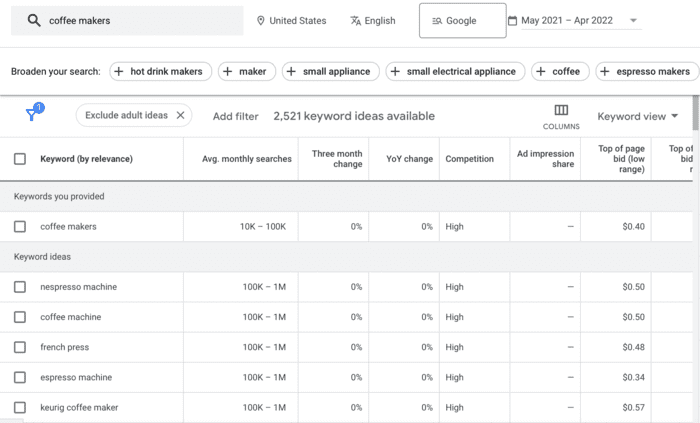Image resolution: width=700 pixels, height=423 pixels.
Task: Click the keurig coffee maker keyword text
Action: 79,407
